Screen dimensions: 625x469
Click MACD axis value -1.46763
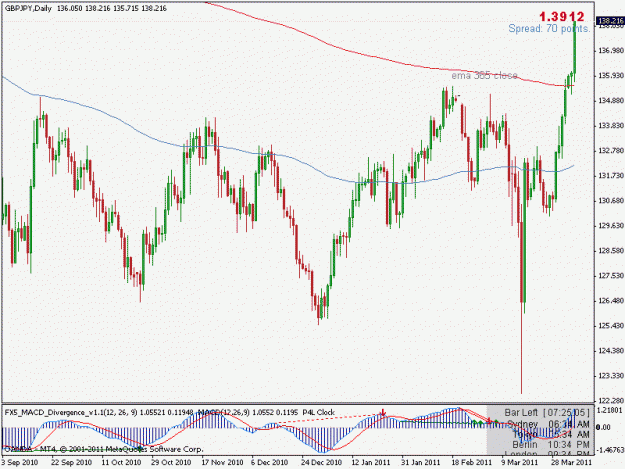(610, 450)
